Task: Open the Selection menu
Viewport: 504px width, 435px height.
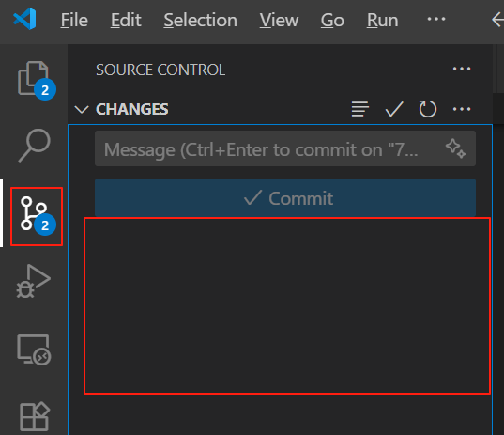Action: pos(200,21)
